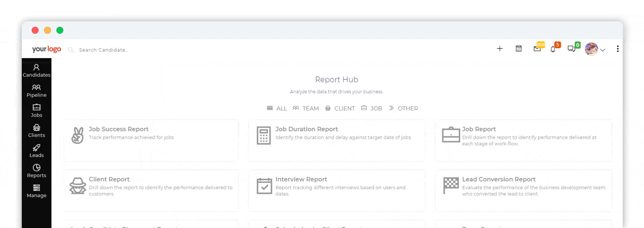Image resolution: width=644 pixels, height=228 pixels.
Task: Open the Manage sidebar section
Action: tap(37, 191)
